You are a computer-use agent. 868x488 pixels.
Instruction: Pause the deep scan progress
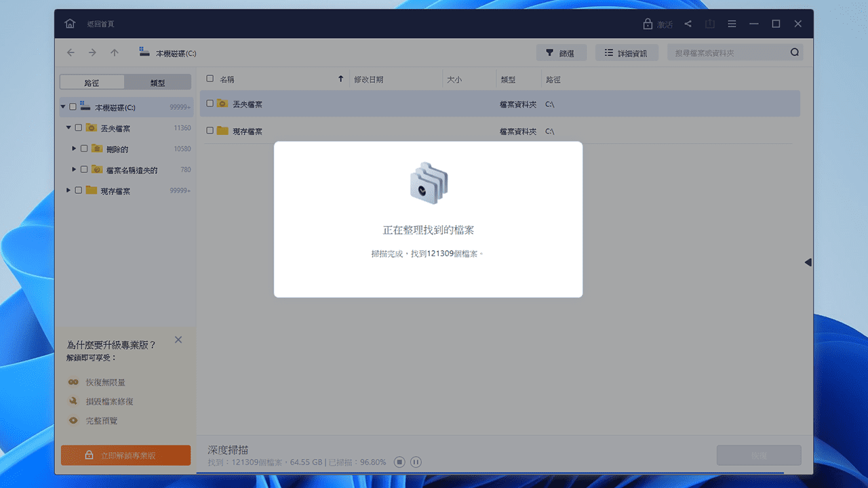416,462
